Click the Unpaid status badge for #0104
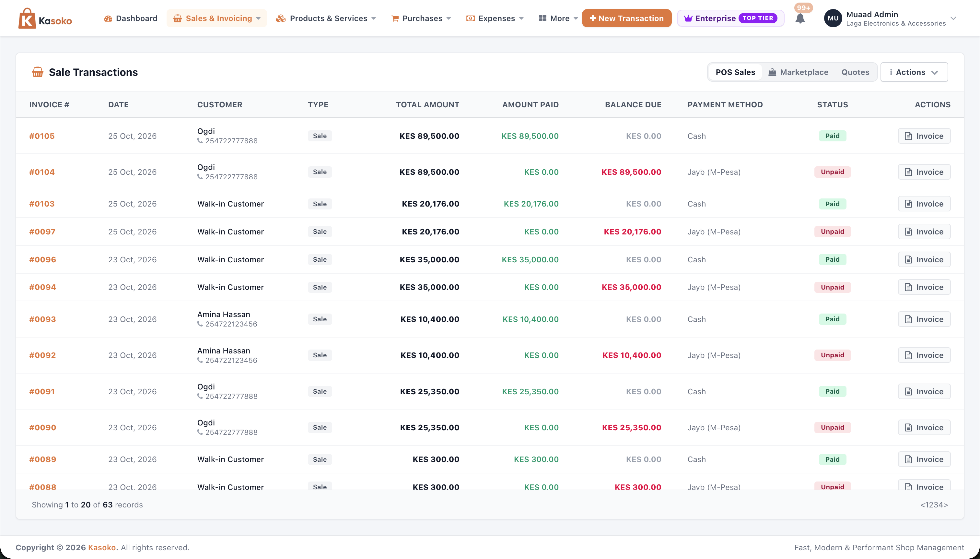This screenshot has width=980, height=559. [x=832, y=172]
